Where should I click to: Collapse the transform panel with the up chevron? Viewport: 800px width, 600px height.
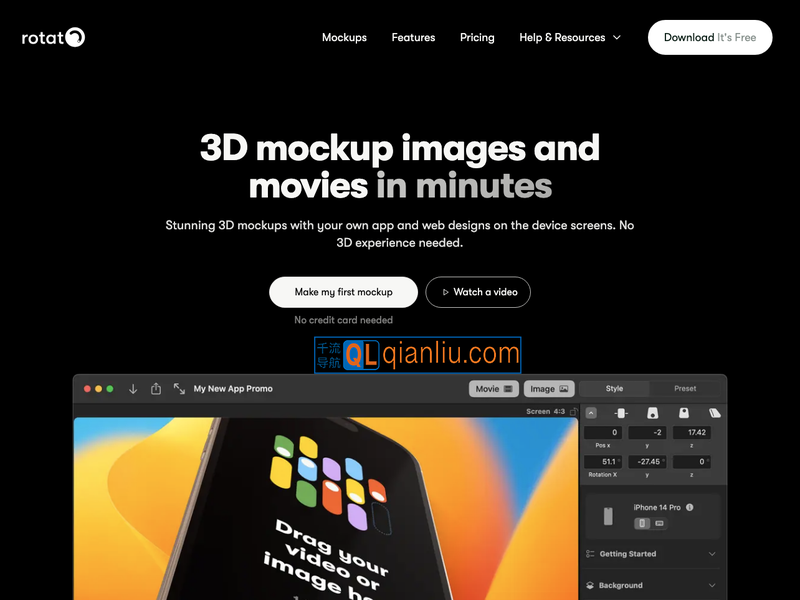click(x=590, y=412)
